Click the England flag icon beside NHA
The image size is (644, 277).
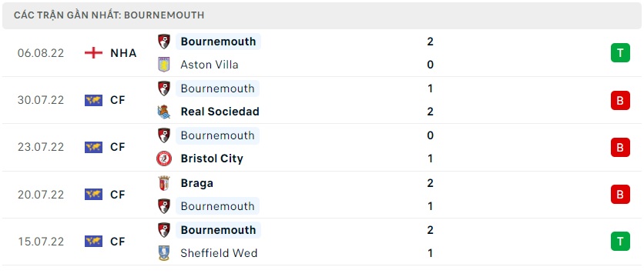coord(93,53)
